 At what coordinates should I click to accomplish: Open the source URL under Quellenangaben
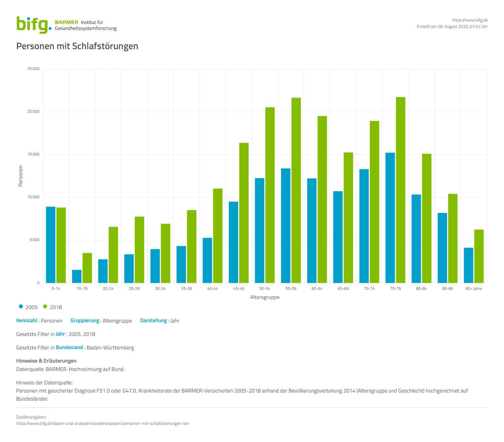click(102, 423)
